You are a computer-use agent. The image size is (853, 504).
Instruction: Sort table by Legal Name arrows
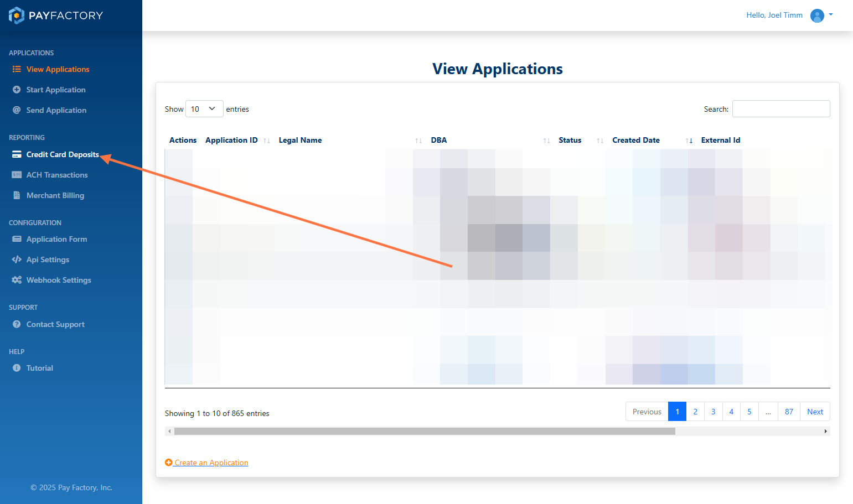click(418, 141)
